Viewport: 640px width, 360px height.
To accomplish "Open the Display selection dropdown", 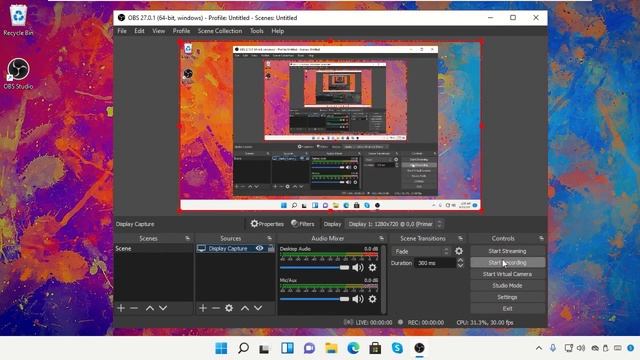I will click(394, 224).
